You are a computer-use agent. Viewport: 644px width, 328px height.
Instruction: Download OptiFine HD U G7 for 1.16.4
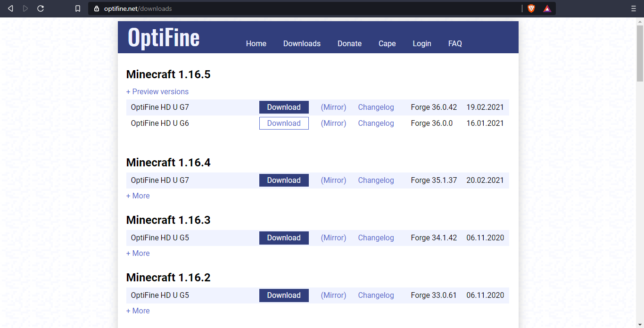click(284, 180)
